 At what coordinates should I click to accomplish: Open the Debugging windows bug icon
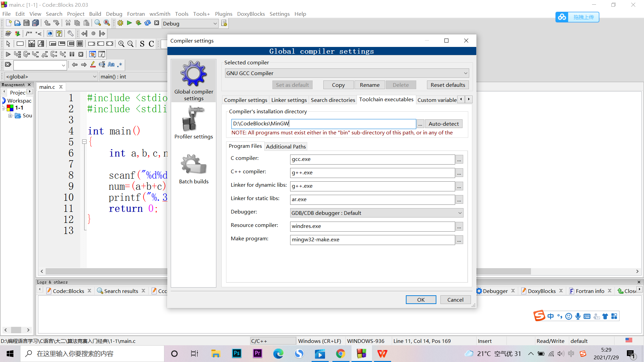pyautogui.click(x=93, y=54)
